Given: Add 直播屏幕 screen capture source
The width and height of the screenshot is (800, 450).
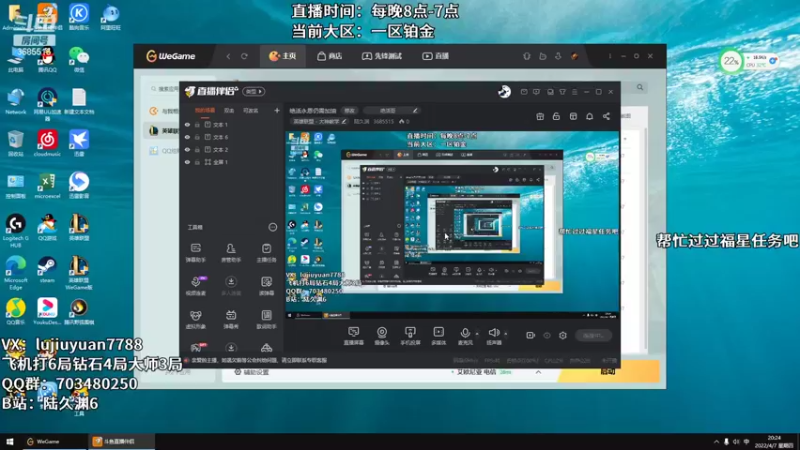Looking at the screenshot, I should coord(354,336).
